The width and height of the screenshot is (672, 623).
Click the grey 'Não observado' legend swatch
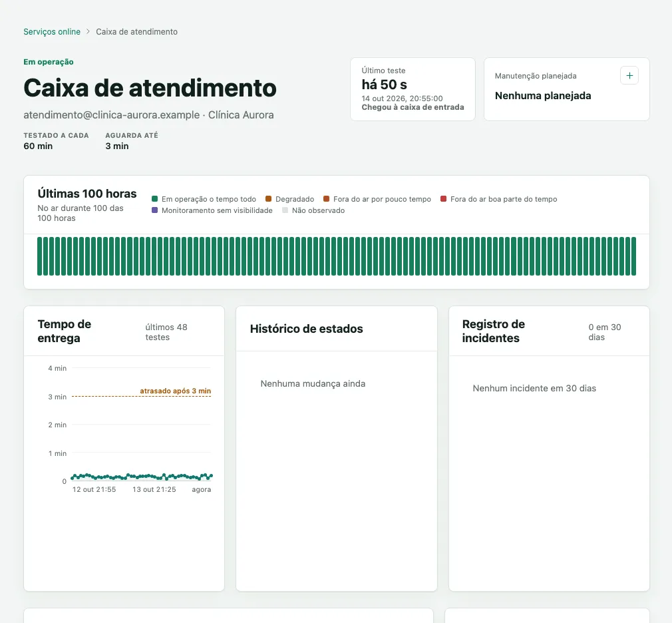[285, 210]
